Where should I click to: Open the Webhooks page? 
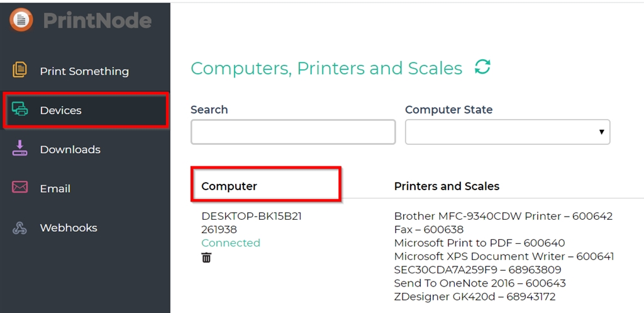click(x=68, y=228)
